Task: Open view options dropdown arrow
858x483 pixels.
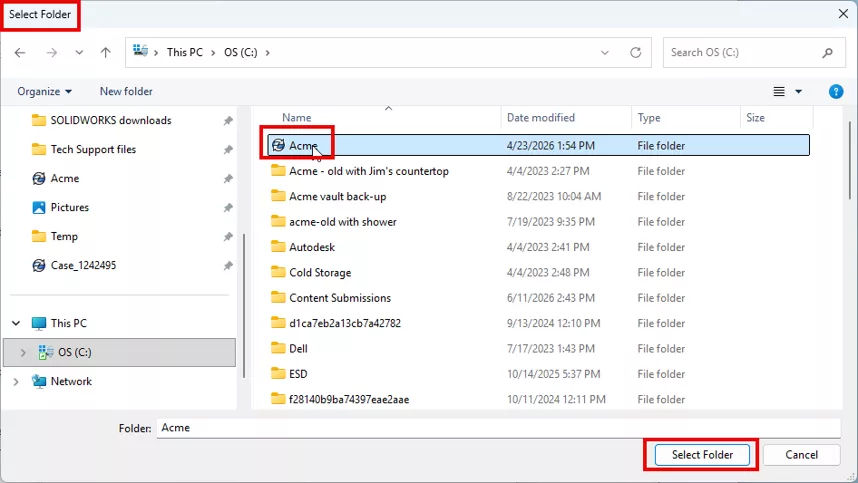Action: point(798,91)
